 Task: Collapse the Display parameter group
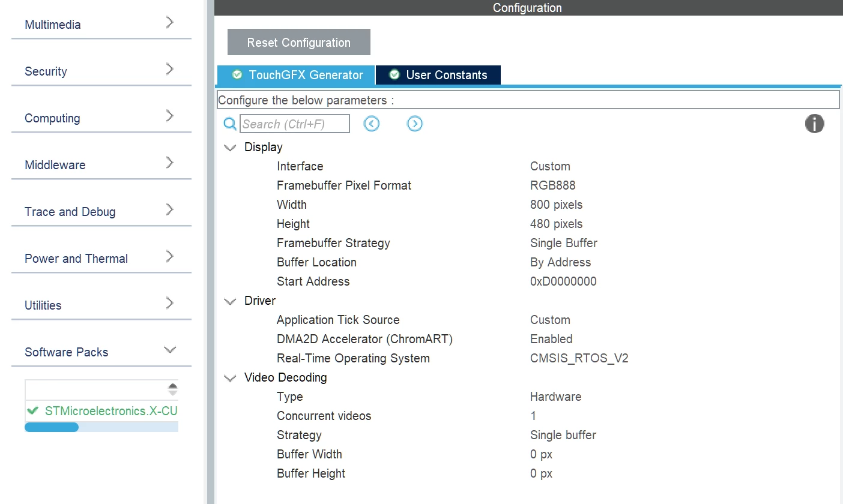tap(230, 148)
